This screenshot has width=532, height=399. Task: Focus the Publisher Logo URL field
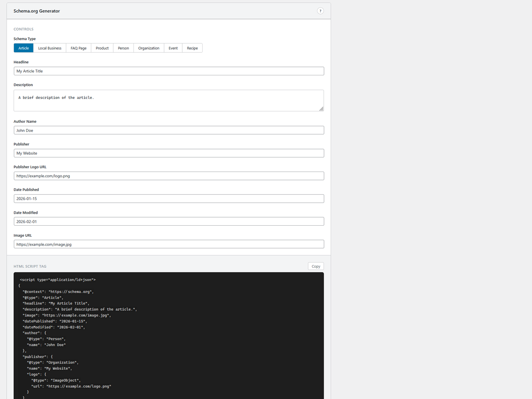click(x=168, y=176)
